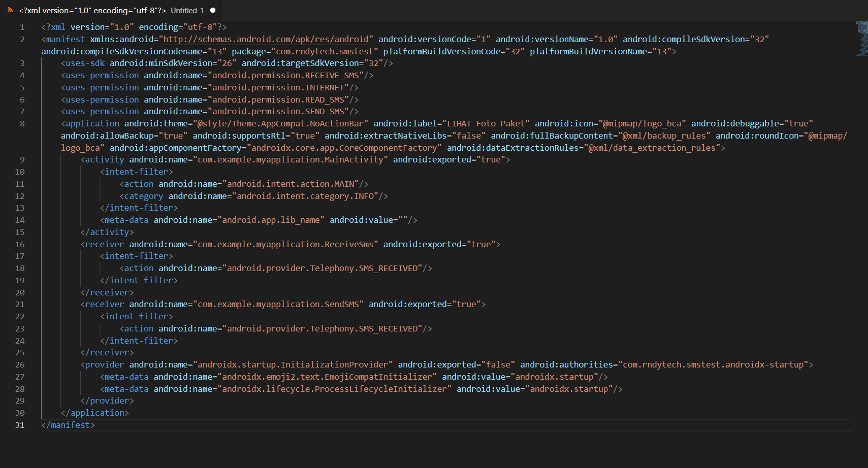Place cursor on "com.rndytech.smstest" package value
The image size is (868, 468).
point(325,51)
